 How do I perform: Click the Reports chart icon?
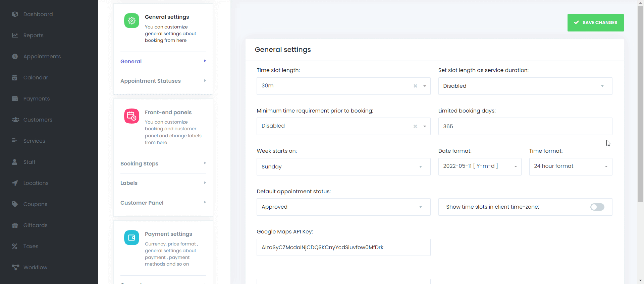[15, 35]
